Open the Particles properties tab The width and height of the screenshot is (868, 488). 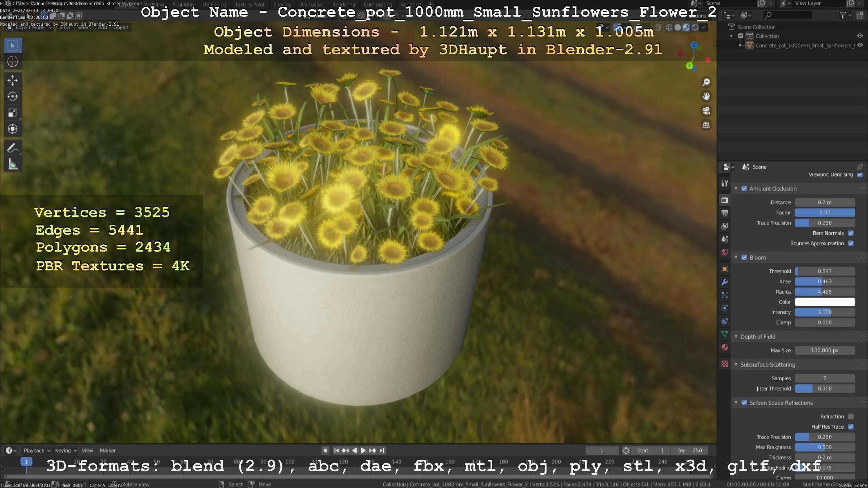pyautogui.click(x=724, y=295)
